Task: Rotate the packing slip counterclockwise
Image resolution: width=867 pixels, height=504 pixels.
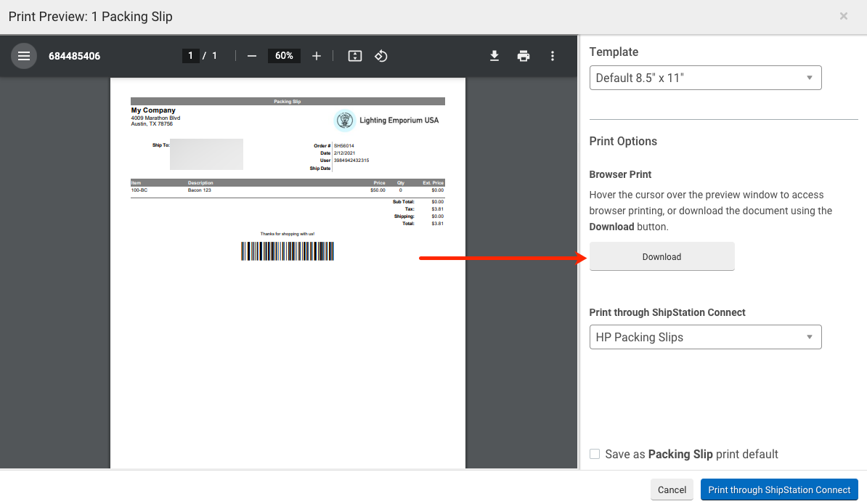Action: point(381,56)
